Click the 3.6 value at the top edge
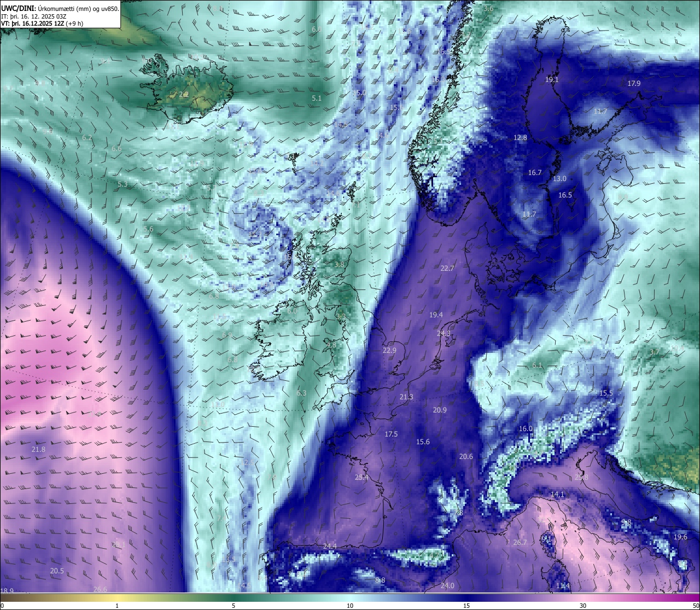700x610 pixels. click(488, 9)
